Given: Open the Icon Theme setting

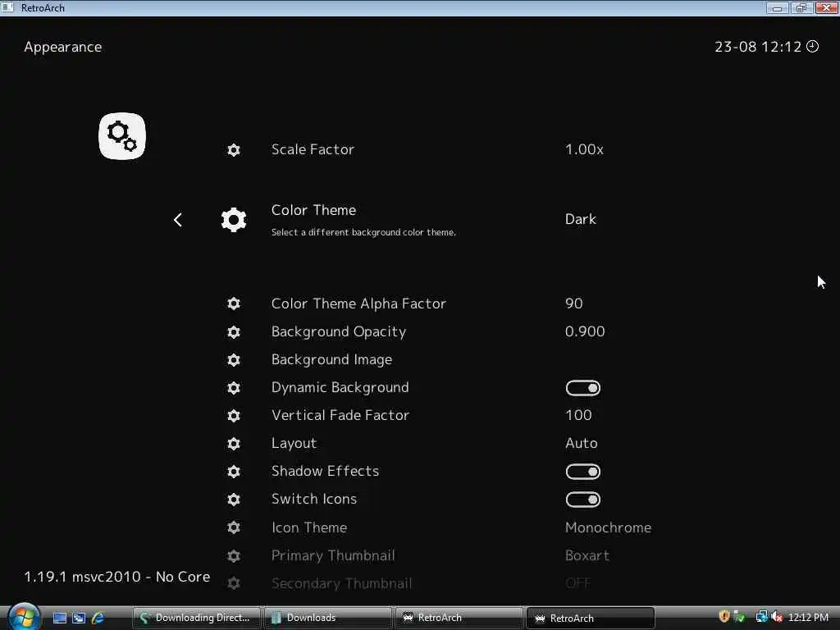Looking at the screenshot, I should (x=309, y=527).
